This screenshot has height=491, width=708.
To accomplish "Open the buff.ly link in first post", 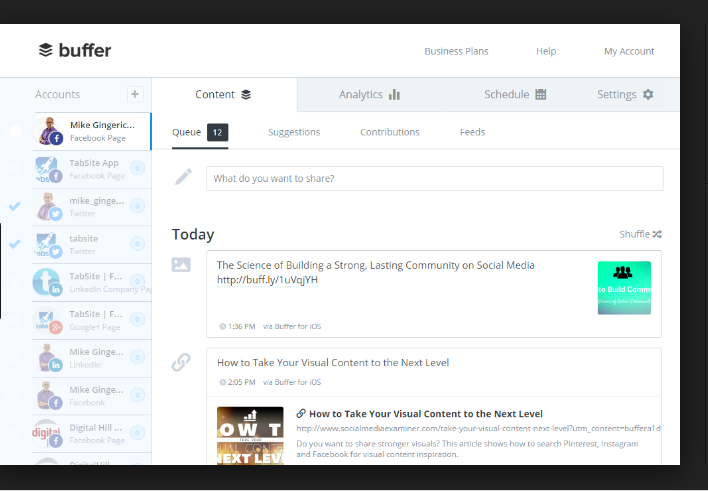I will (267, 280).
